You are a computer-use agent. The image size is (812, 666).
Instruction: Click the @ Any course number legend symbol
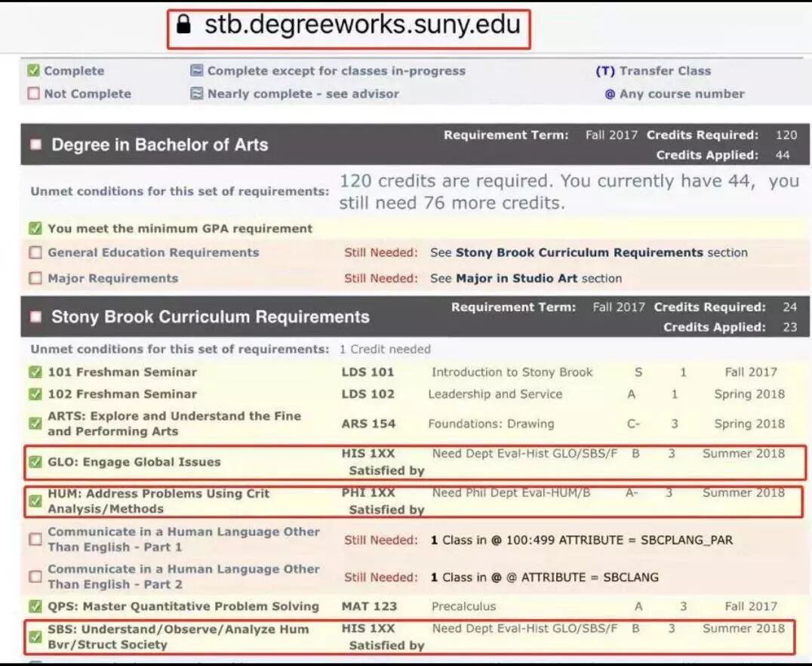coord(610,94)
